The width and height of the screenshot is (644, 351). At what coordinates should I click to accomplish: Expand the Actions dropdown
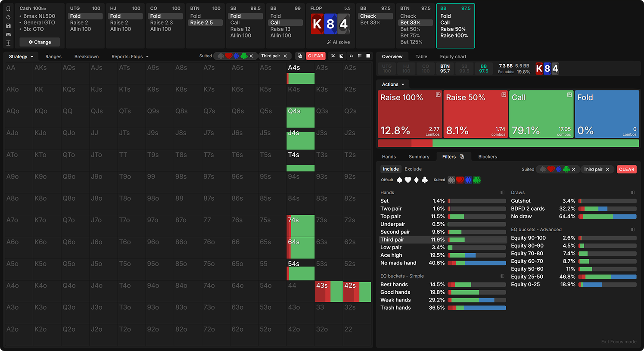click(x=393, y=84)
